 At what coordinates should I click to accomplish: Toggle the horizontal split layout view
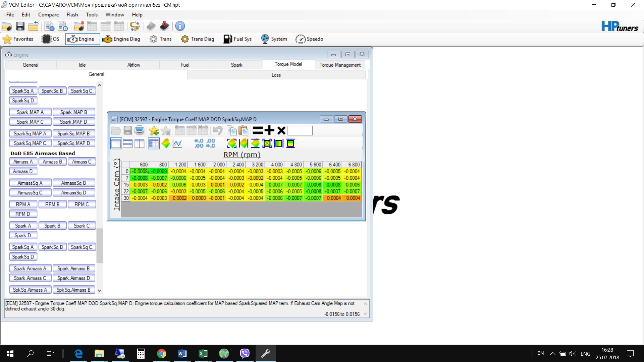(127, 143)
